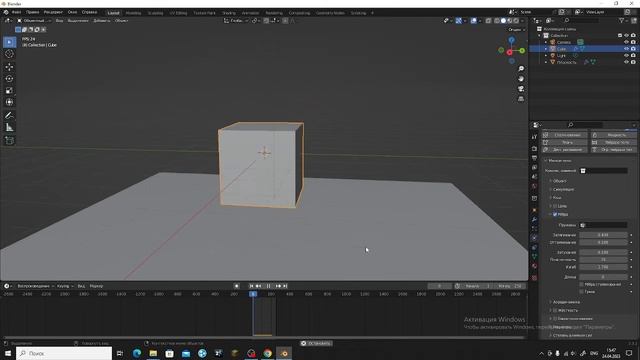Expand the Light item in outliner
This screenshot has width=640, height=360.
click(x=546, y=56)
